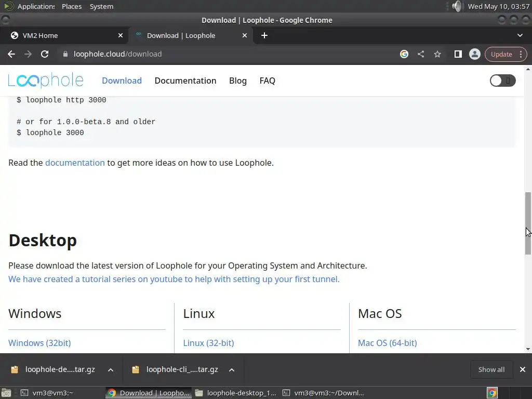
Task: Close the Download | Loophole tab
Action: (x=245, y=35)
